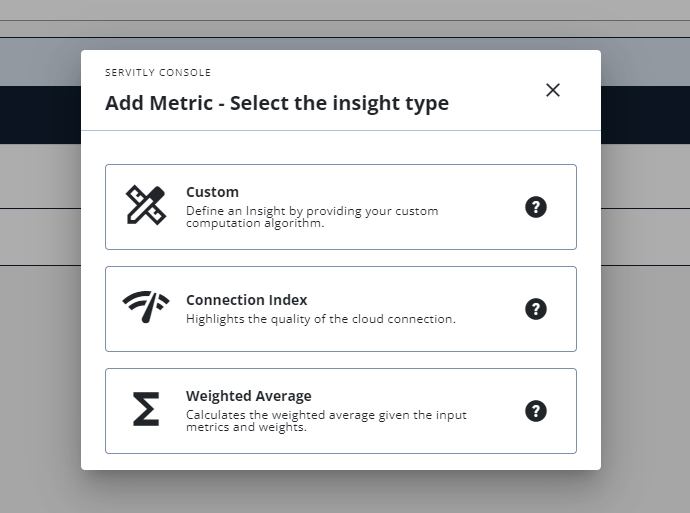Close the Add Metric dialog
The height and width of the screenshot is (513, 690).
(553, 90)
